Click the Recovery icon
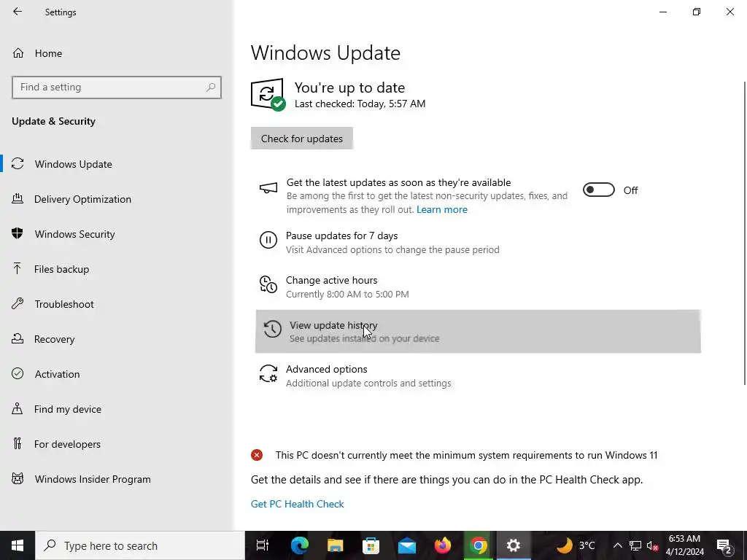The image size is (747, 560). pyautogui.click(x=18, y=338)
